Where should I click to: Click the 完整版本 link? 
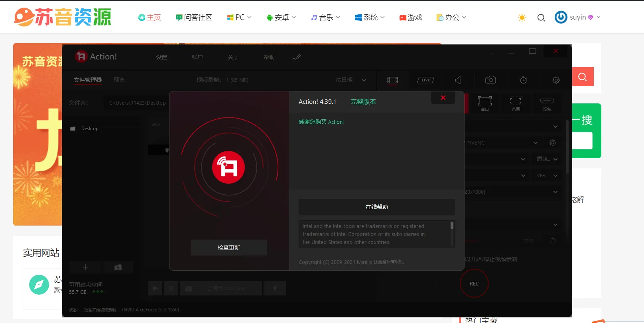pyautogui.click(x=363, y=102)
